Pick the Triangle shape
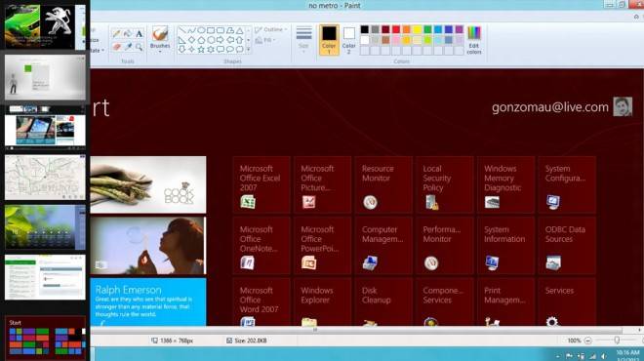Image resolution: width=644 pixels, height=361 pixels. (239, 31)
